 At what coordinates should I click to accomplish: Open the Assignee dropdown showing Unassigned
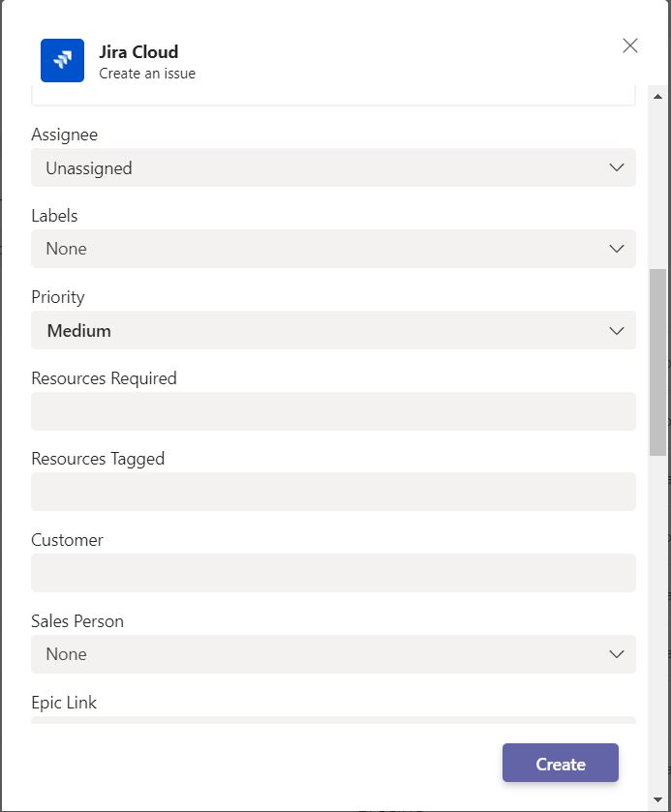pyautogui.click(x=333, y=167)
